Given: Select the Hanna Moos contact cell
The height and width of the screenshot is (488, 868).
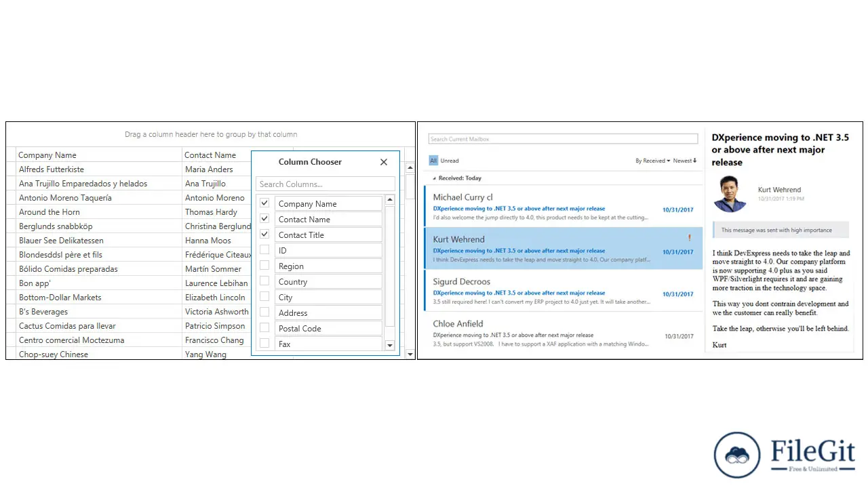Looking at the screenshot, I should pos(216,240).
